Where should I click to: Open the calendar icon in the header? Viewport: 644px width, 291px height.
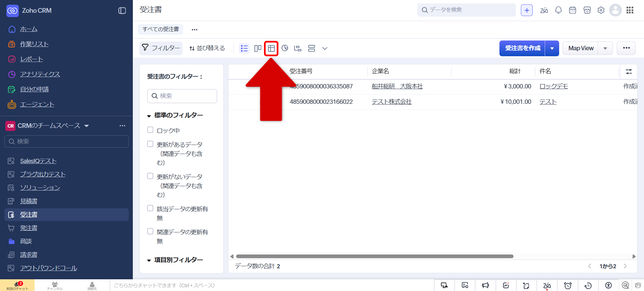(x=573, y=10)
